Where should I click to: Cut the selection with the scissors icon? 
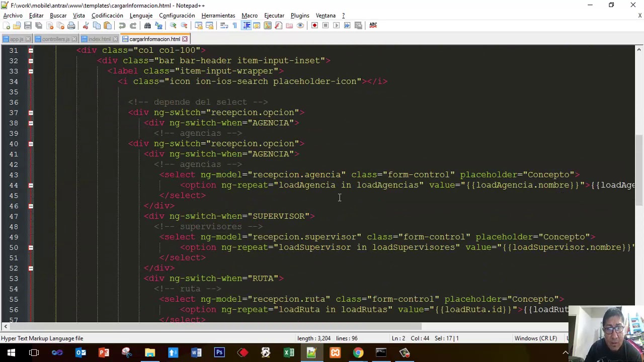[86, 26]
